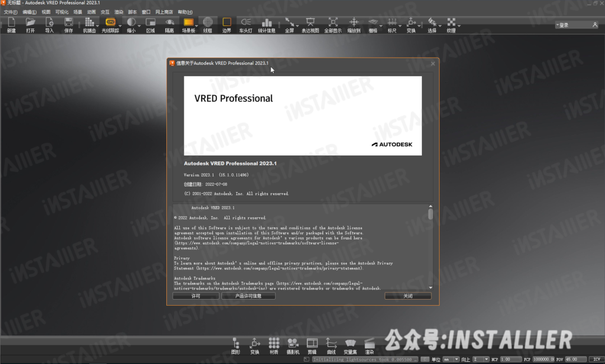Image resolution: width=605 pixels, height=364 pixels.
Task: Click the FCP input field
Action: pos(543,360)
